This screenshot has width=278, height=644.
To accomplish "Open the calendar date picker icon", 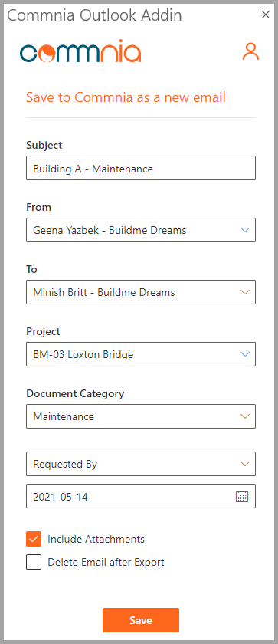I will point(242,496).
